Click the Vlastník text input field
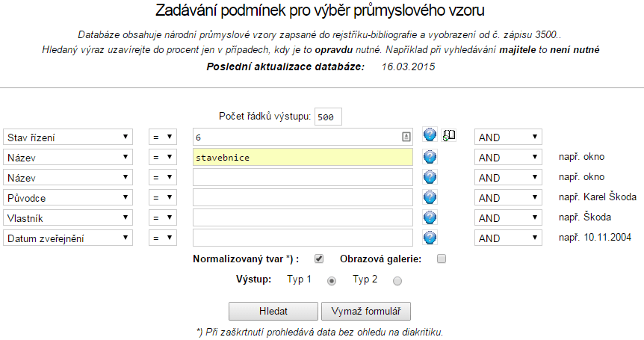 pos(303,218)
